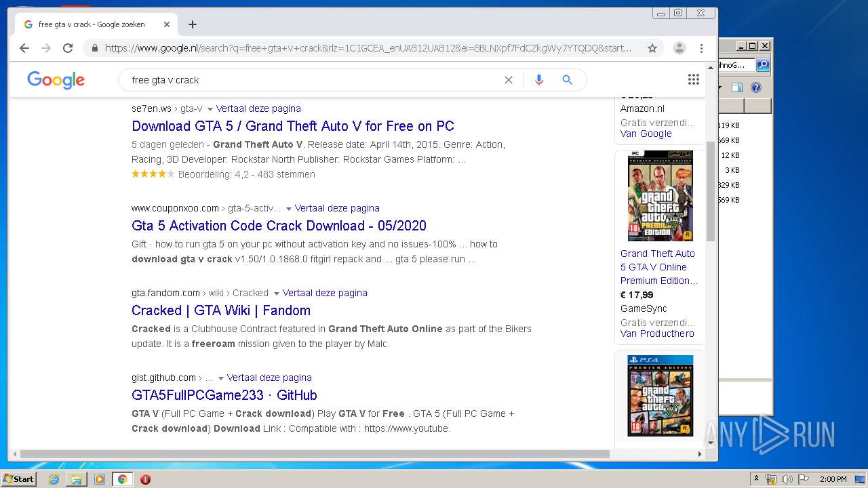Image resolution: width=868 pixels, height=488 pixels.
Task: Expand dropdown arrow next to gist.github.com
Action: click(220, 378)
